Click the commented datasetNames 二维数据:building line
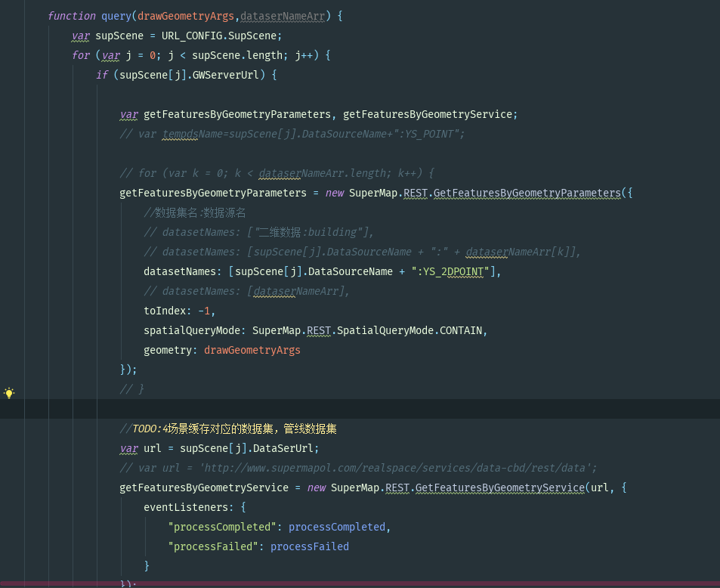 click(258, 233)
